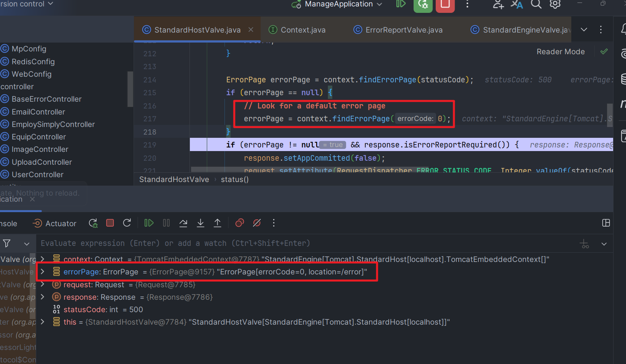
Task: Click line 218 in gutter
Action: pyautogui.click(x=150, y=132)
